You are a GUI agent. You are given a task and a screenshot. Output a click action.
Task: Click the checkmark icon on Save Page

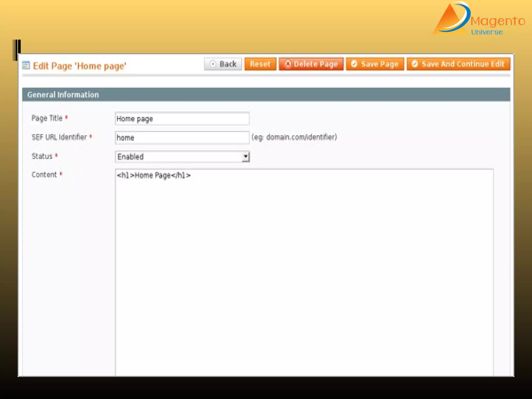tap(354, 64)
